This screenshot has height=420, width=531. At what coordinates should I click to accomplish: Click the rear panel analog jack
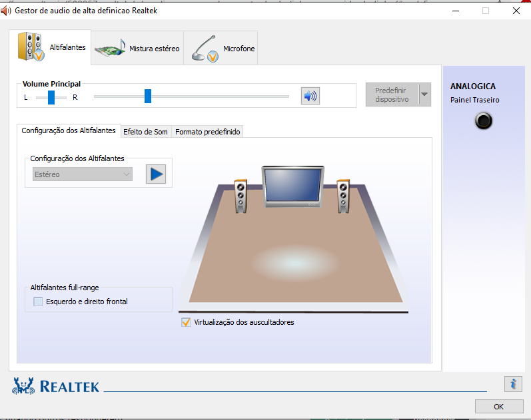483,120
